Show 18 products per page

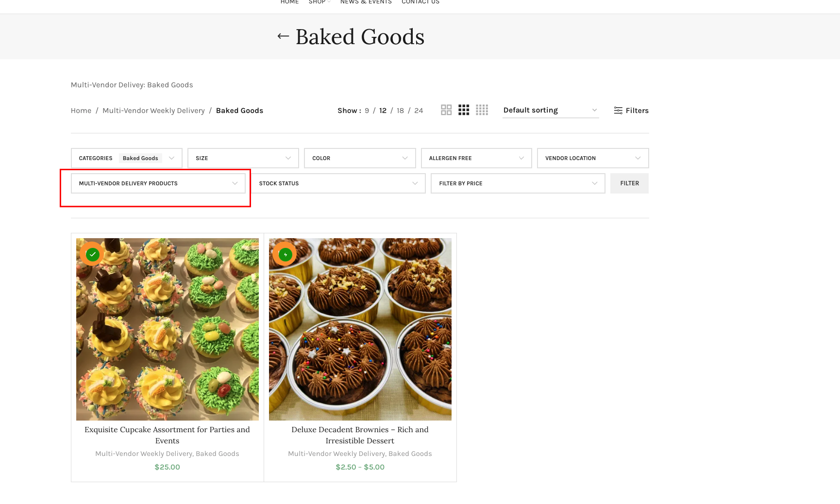[400, 111]
